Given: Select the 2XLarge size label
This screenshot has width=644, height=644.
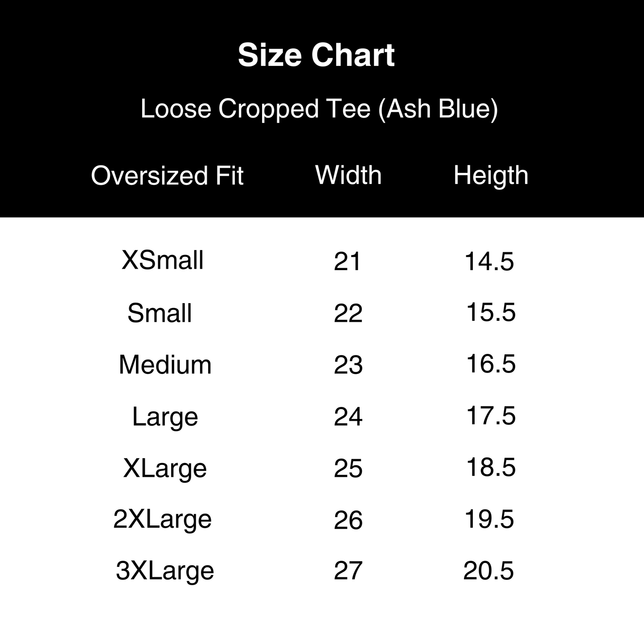Looking at the screenshot, I should 163,520.
